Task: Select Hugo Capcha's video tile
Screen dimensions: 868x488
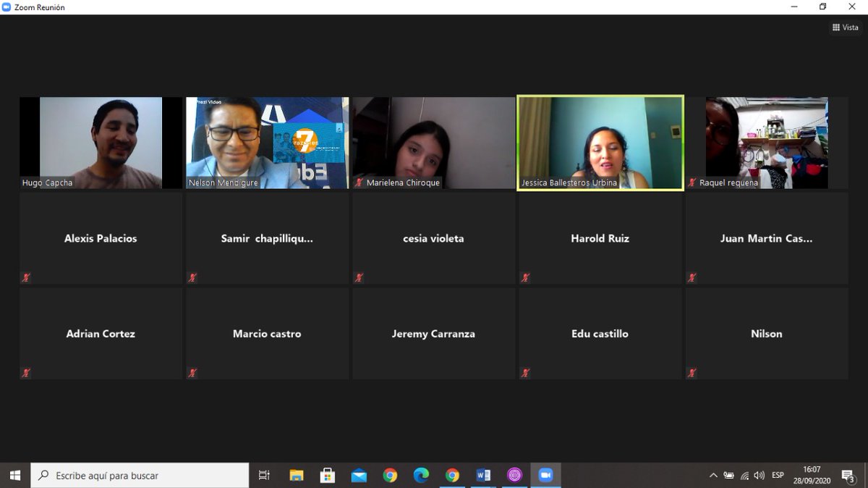Action: pyautogui.click(x=101, y=143)
